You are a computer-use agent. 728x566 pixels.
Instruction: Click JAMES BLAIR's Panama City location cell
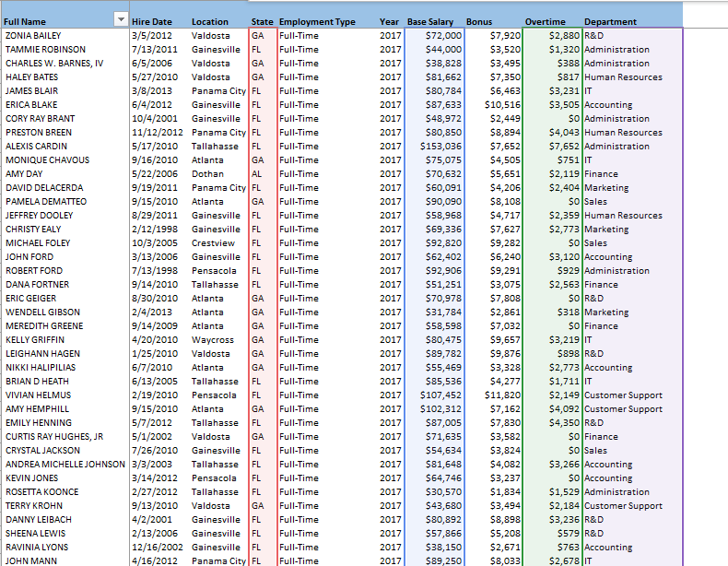coord(218,91)
